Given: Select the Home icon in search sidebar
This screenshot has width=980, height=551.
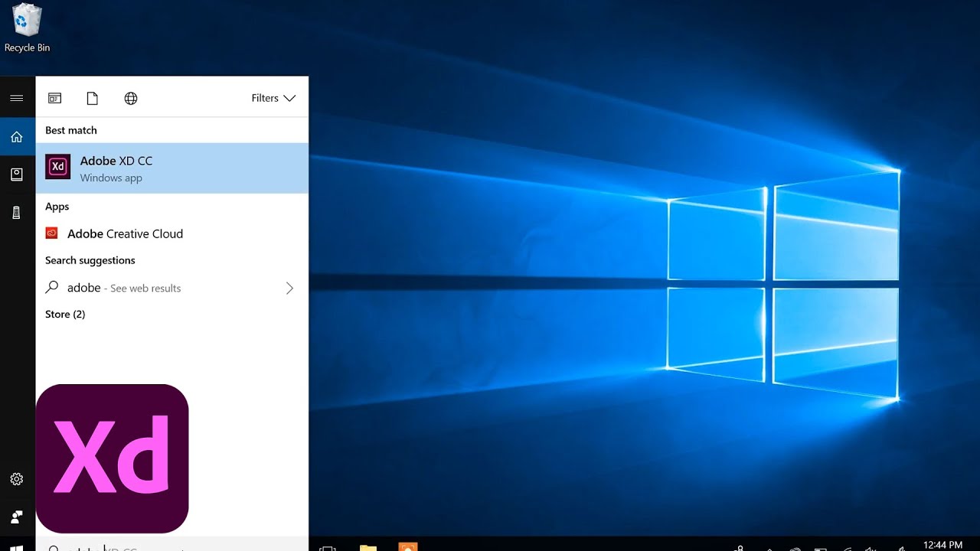Looking at the screenshot, I should coord(16,137).
